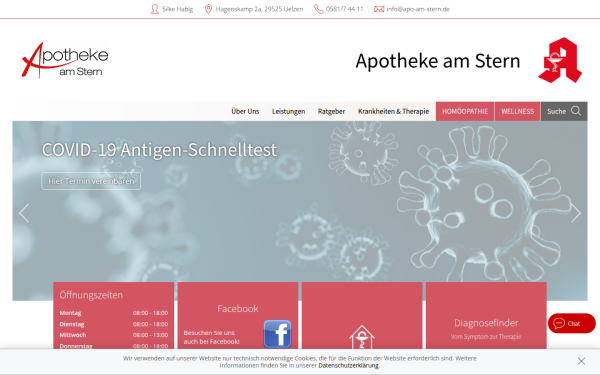This screenshot has width=600, height=375.
Task: Click the chat bubble icon
Action: click(559, 323)
